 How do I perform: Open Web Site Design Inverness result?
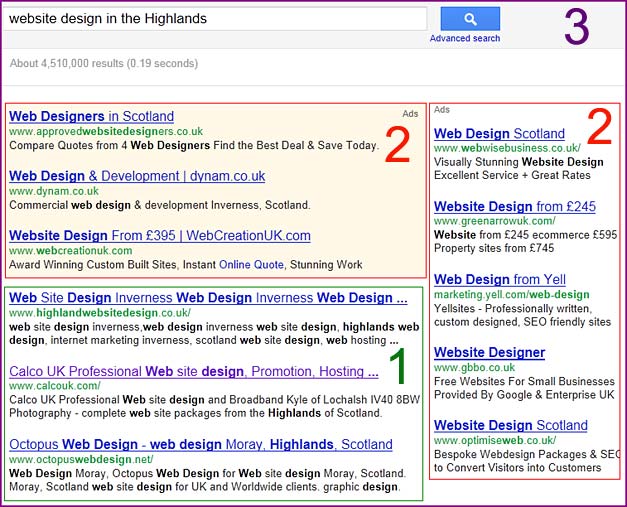coord(208,298)
